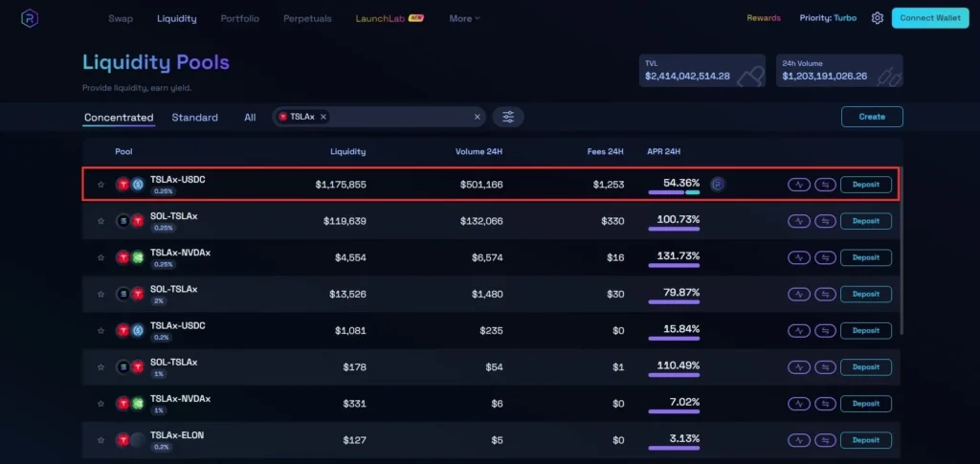Open swap icon for TSLAx-ELON pool
Viewport: 980px width, 464px height.
[x=825, y=440]
